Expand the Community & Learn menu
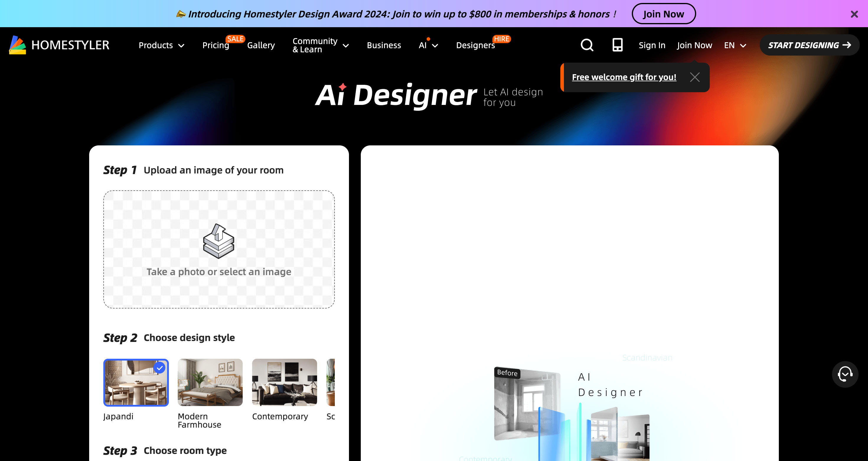868x461 pixels. (x=320, y=45)
